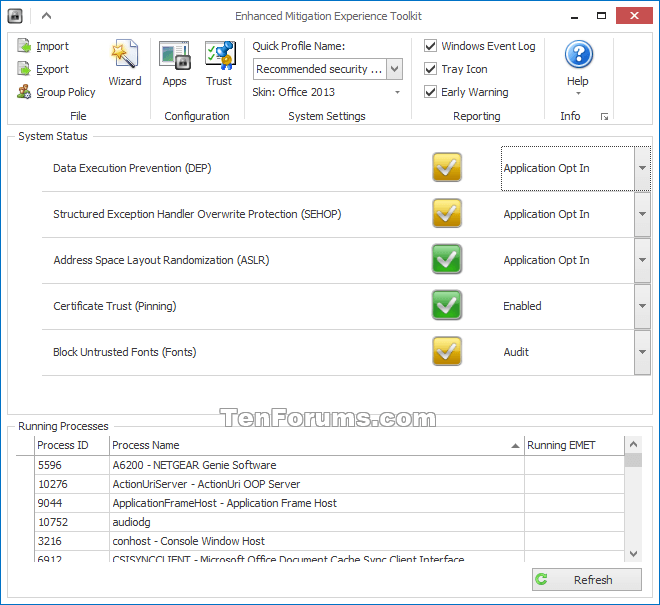Launch the Wizard icon
The height and width of the screenshot is (605, 660).
click(x=125, y=54)
